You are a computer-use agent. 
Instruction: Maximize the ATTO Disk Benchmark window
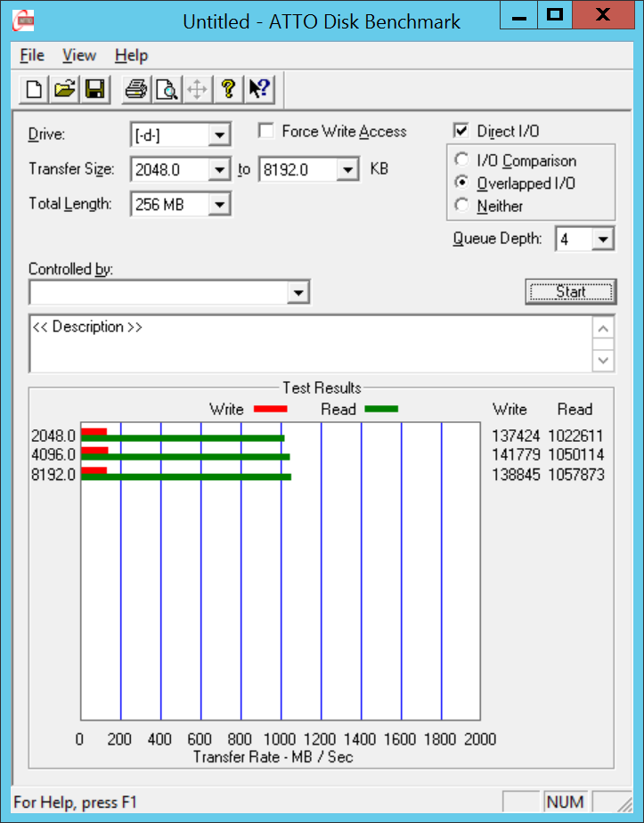(555, 14)
